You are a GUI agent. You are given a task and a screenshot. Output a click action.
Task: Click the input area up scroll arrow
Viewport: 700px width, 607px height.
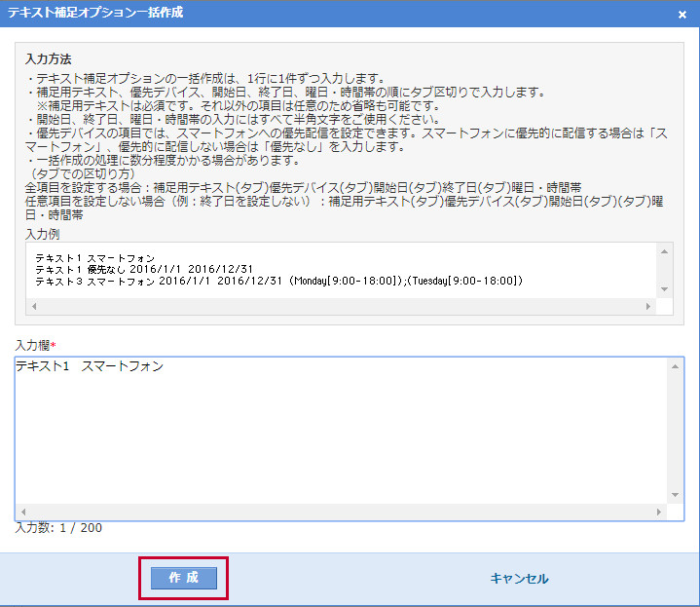[x=675, y=366]
